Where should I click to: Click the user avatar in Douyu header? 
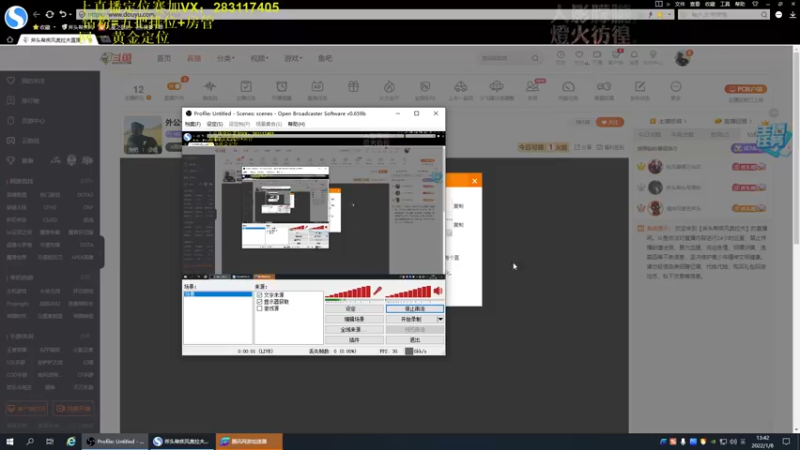[x=682, y=59]
